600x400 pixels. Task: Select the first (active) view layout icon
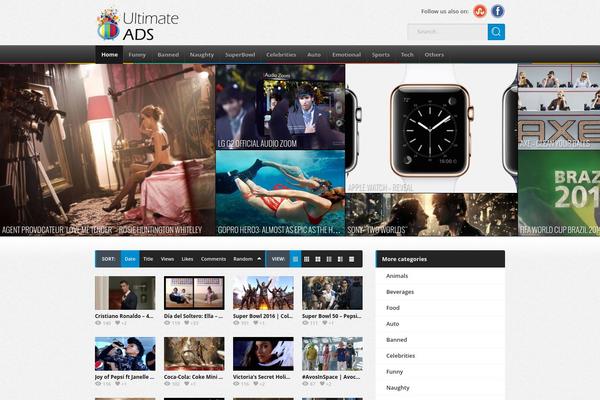[x=295, y=259]
